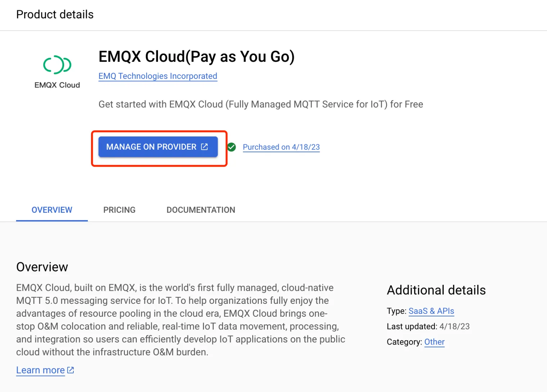
Task: Click the Last updated 4/18/23 text
Action: click(428, 326)
